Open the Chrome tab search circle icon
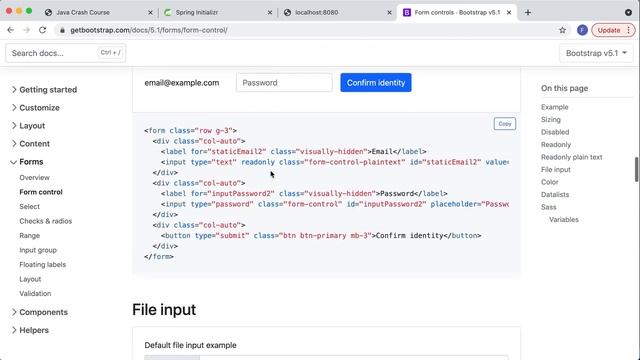The width and height of the screenshot is (640, 360). 628,13
